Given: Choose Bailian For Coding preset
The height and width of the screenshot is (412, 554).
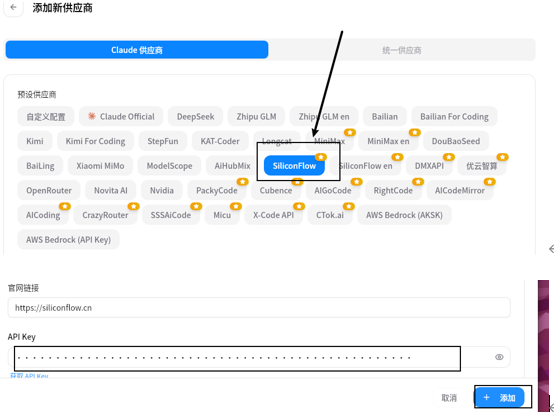Looking at the screenshot, I should click(x=454, y=117).
